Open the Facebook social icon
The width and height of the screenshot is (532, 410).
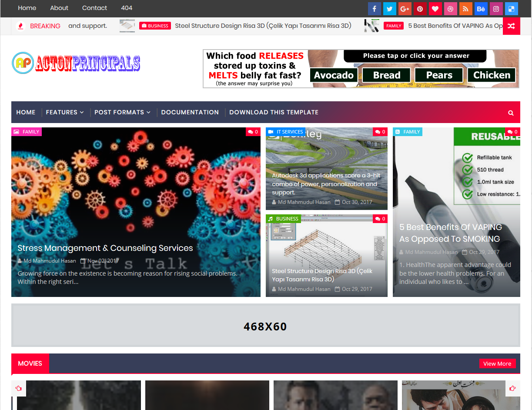point(374,9)
